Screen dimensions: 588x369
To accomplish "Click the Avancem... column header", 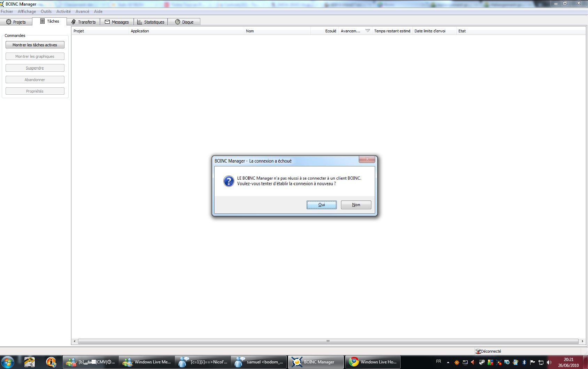I will click(355, 31).
